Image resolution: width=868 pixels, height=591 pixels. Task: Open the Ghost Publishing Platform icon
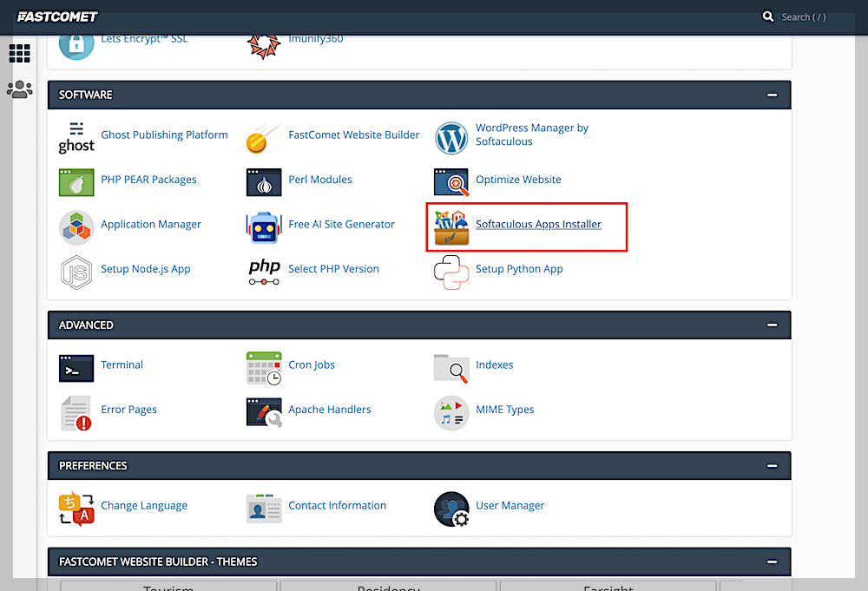pyautogui.click(x=76, y=138)
